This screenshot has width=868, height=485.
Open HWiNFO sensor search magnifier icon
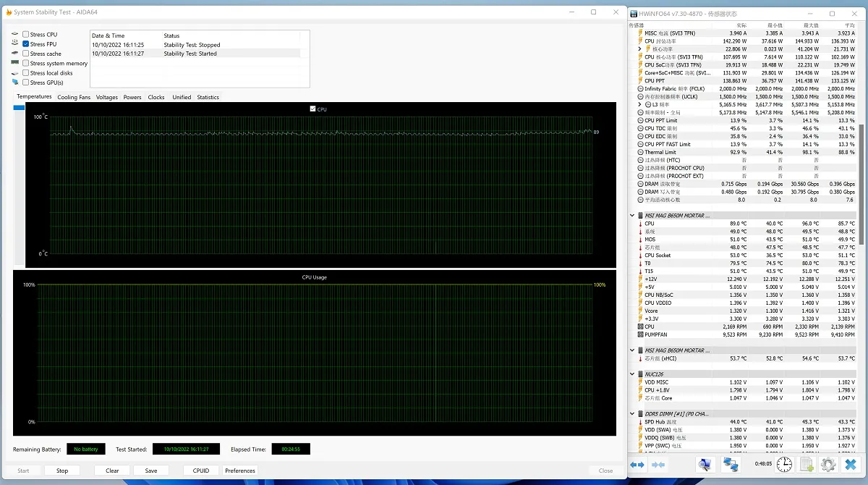pyautogui.click(x=705, y=464)
